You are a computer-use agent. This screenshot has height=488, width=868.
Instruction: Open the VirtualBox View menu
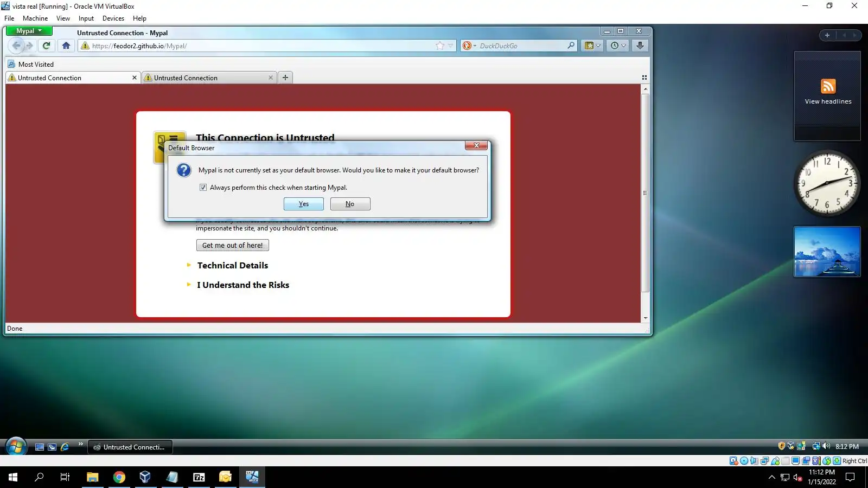[63, 18]
